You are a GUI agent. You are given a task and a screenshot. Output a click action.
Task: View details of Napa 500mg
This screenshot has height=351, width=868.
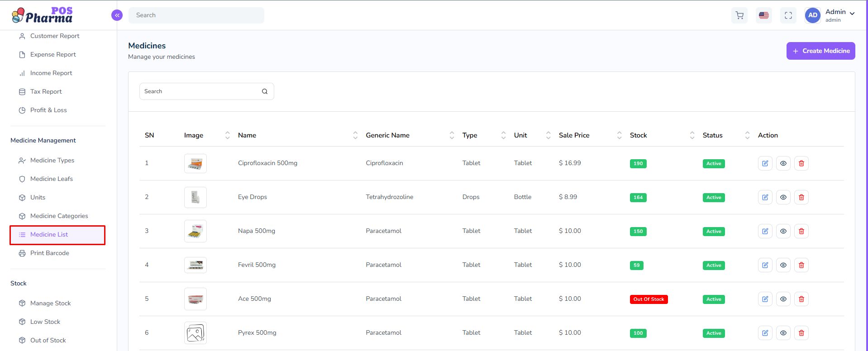coord(783,231)
